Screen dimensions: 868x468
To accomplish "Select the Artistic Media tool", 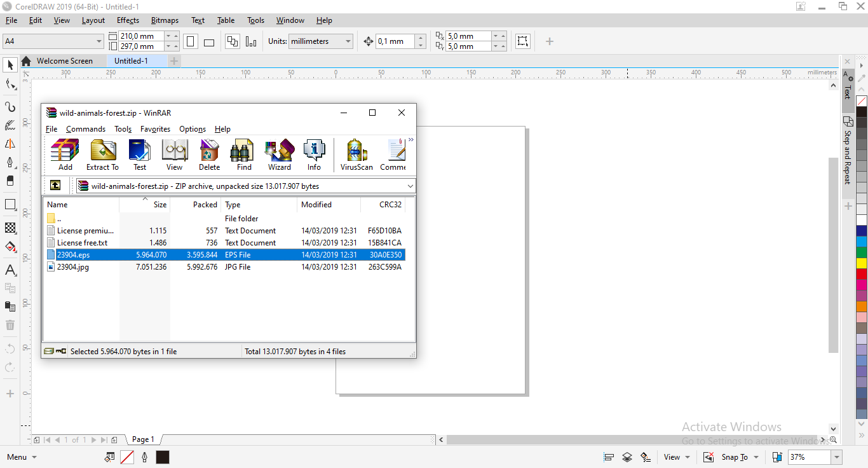I will pyautogui.click(x=10, y=125).
